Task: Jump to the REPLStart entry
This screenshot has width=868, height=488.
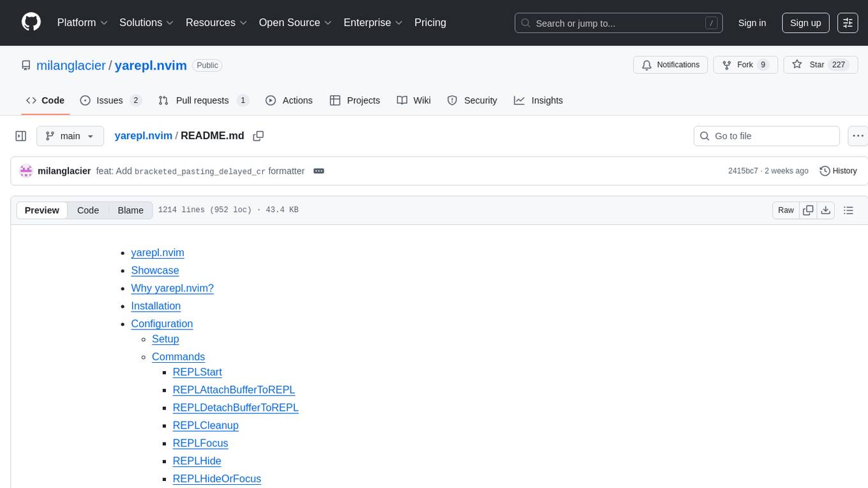Action: pyautogui.click(x=197, y=372)
